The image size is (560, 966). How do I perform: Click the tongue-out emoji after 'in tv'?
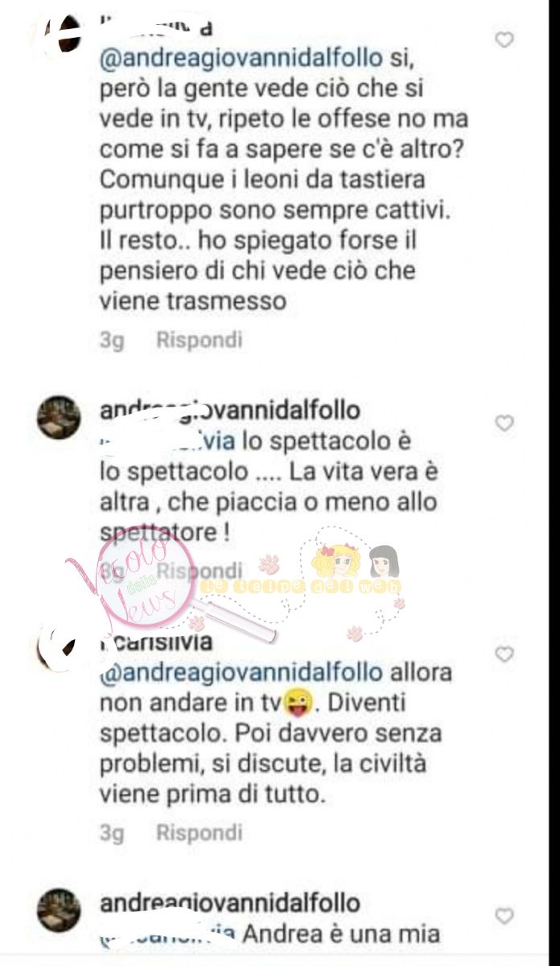click(293, 704)
